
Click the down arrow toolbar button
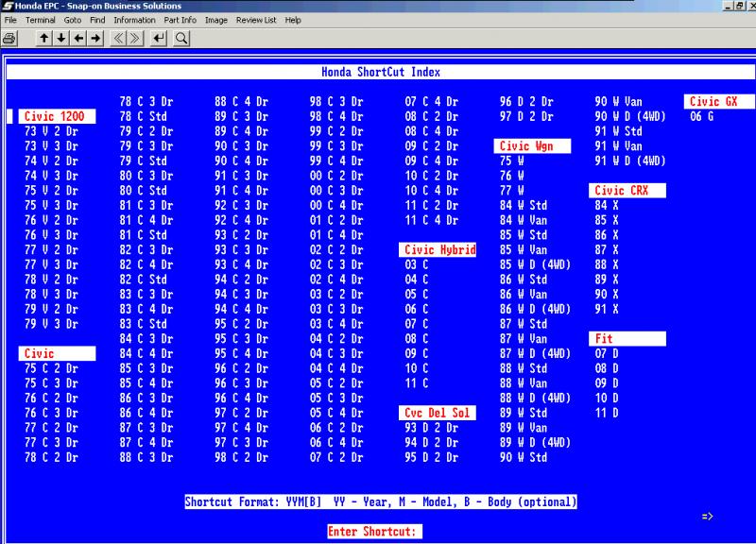click(x=61, y=38)
